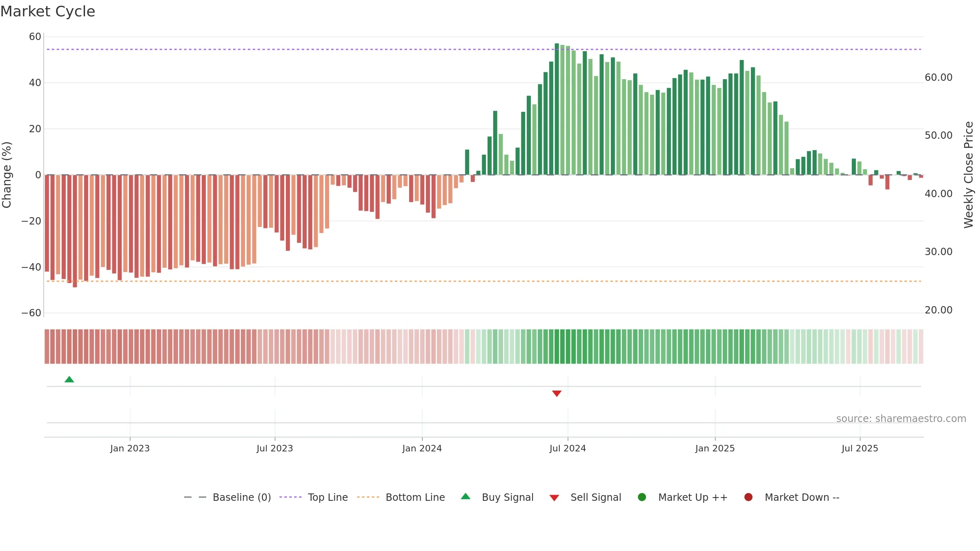Toggle Buy Signal legend entry
This screenshot has height=551, width=980.
(497, 497)
